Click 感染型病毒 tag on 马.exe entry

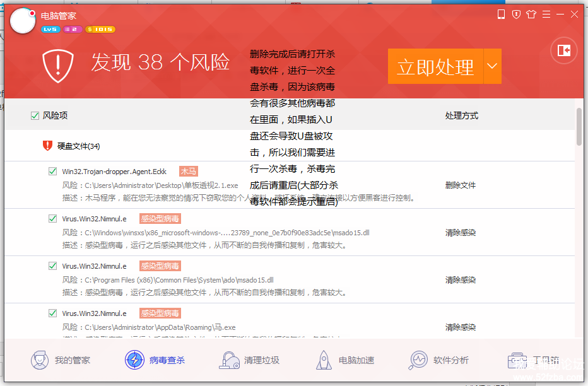[x=160, y=313]
